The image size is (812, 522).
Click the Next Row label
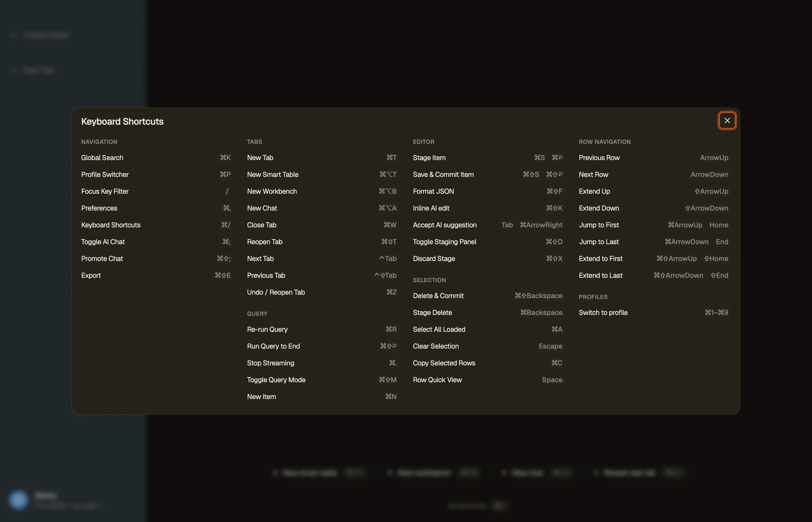593,175
